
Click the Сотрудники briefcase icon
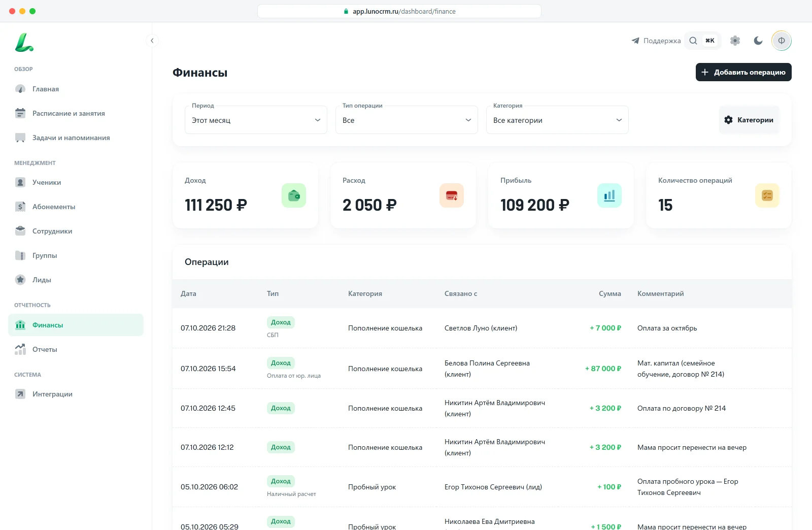(x=20, y=231)
